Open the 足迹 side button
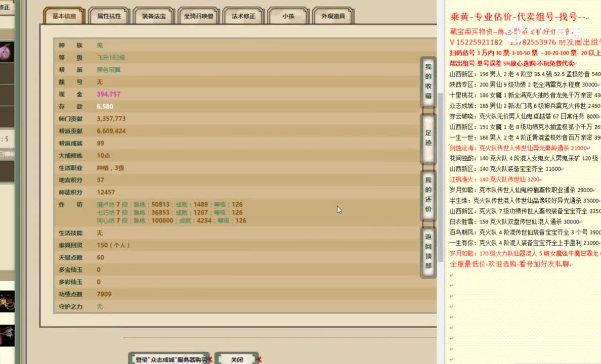Viewport: 601px width, 364px height. click(428, 139)
